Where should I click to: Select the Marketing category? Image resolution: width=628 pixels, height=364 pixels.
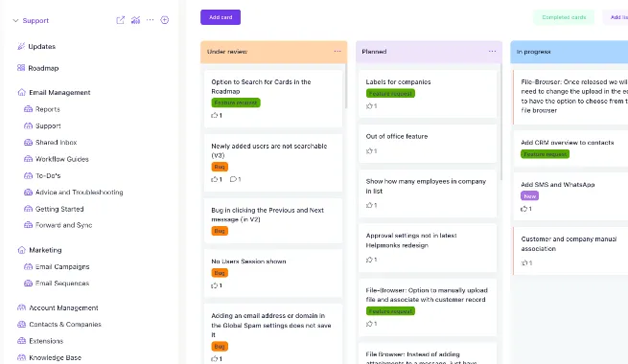click(45, 250)
